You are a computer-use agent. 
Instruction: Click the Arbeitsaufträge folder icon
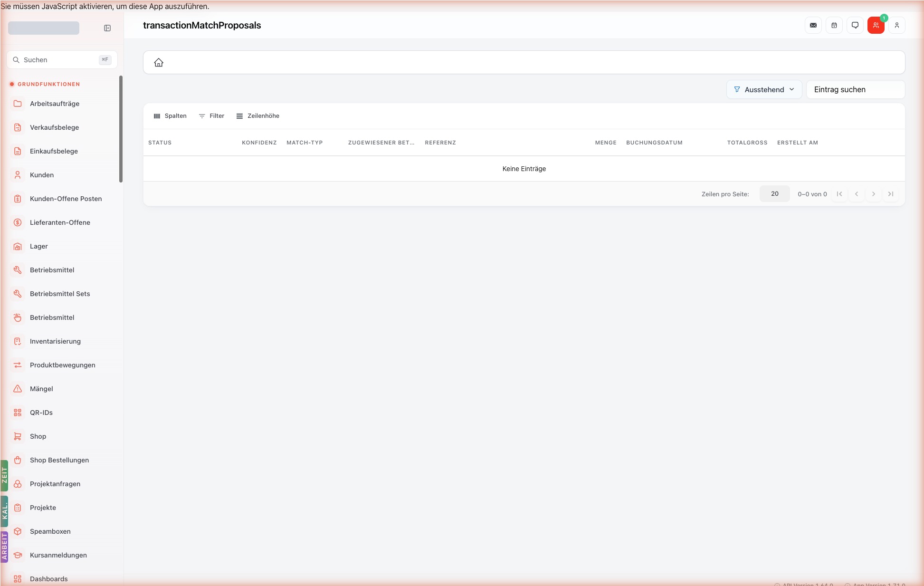[x=18, y=104]
